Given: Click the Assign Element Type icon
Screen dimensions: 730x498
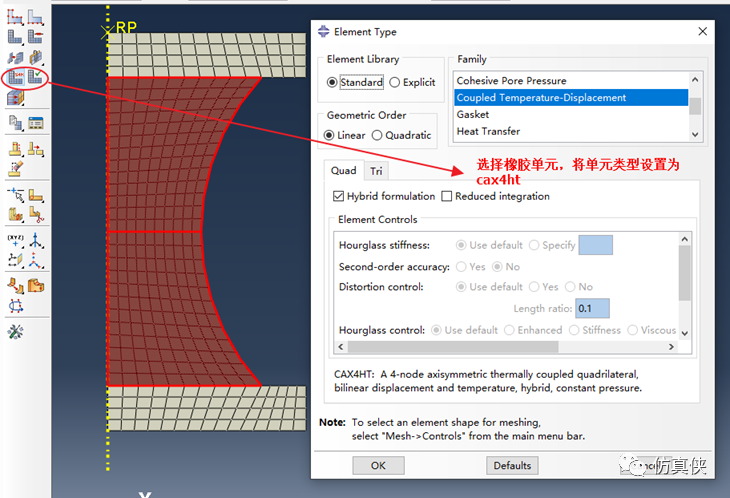Looking at the screenshot, I should (15, 77).
